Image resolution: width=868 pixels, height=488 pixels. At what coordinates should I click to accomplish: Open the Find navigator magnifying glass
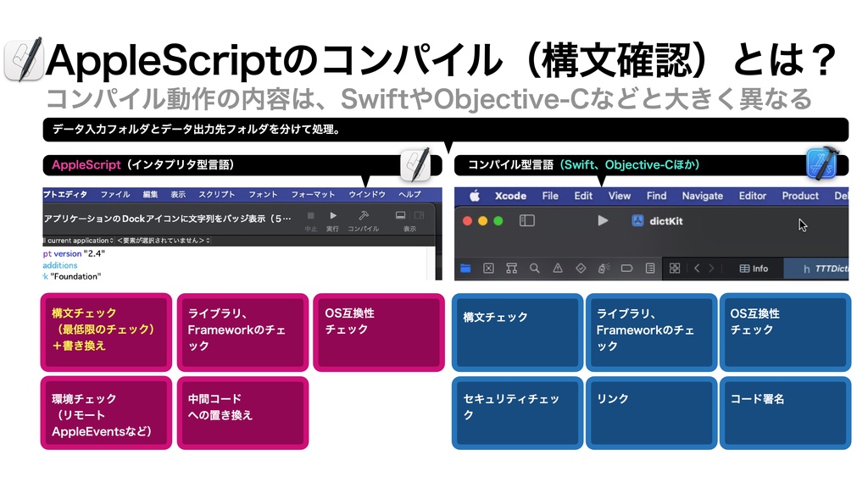(x=534, y=268)
